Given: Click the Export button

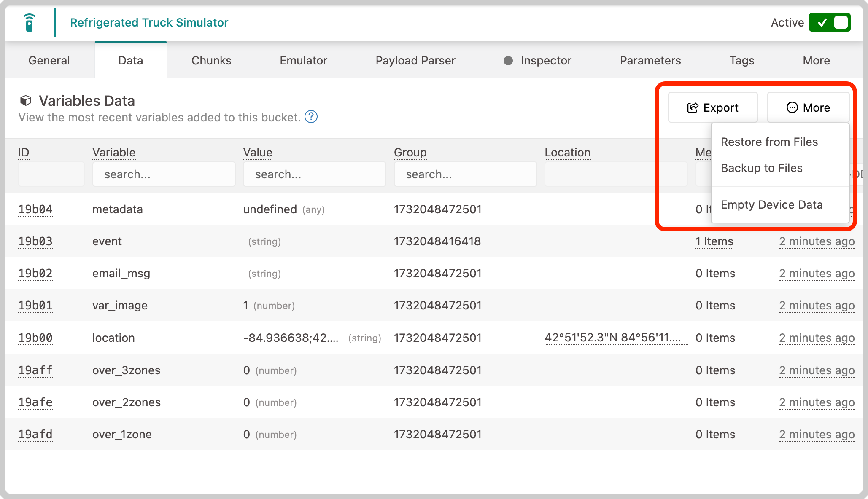Looking at the screenshot, I should pos(713,108).
